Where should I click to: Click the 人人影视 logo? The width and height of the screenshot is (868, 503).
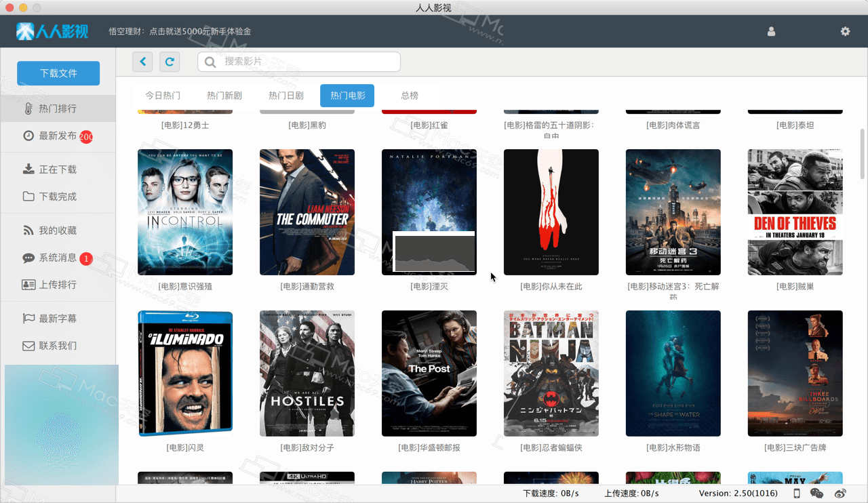click(53, 31)
